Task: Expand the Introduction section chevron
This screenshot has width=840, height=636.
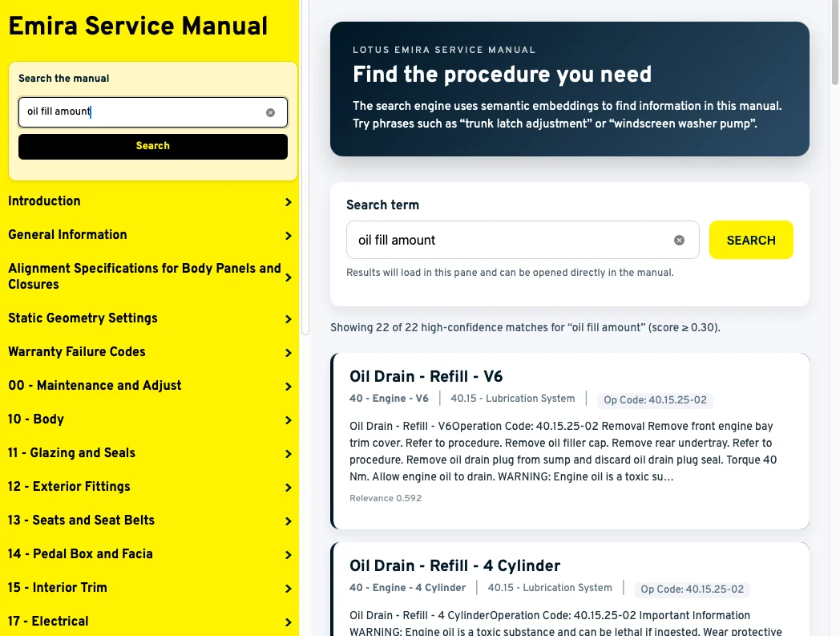Action: point(288,202)
